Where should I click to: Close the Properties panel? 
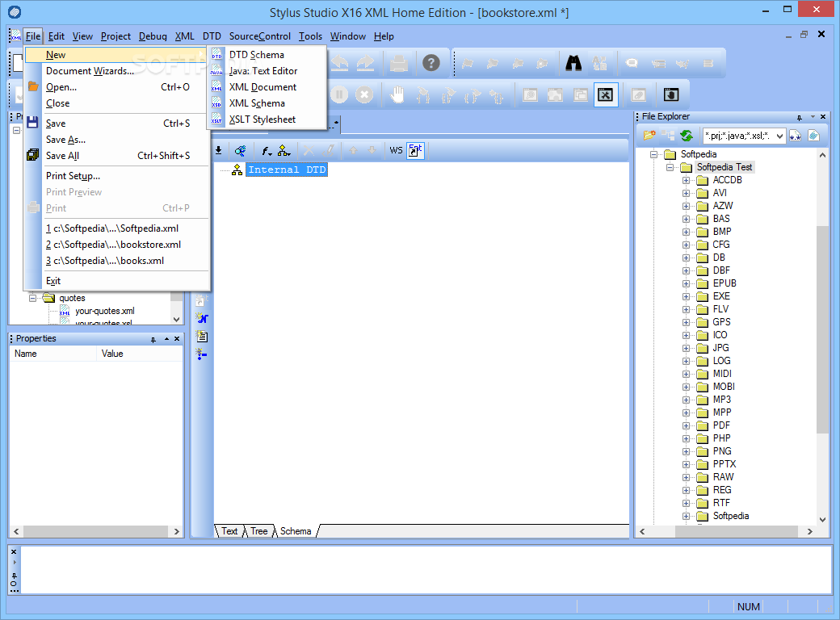(x=177, y=339)
